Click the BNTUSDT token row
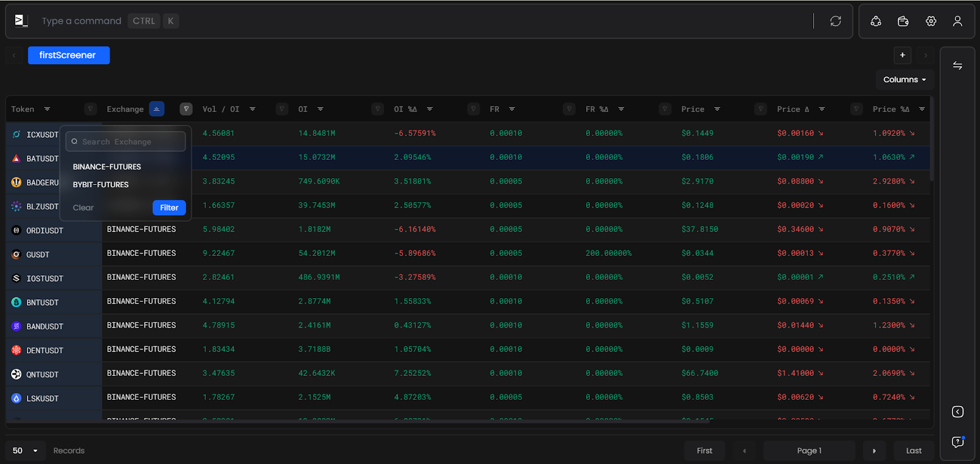 pos(468,302)
